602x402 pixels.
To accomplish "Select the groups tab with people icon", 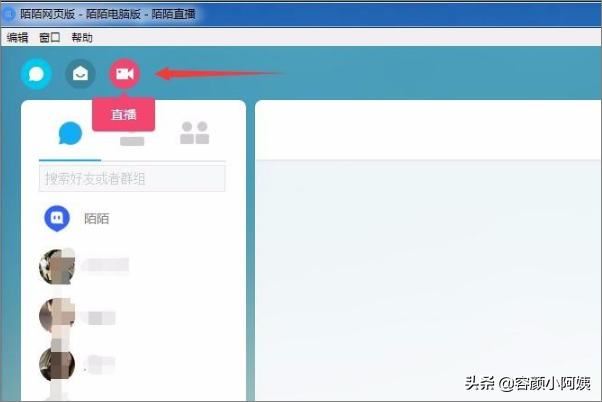I will pos(195,133).
